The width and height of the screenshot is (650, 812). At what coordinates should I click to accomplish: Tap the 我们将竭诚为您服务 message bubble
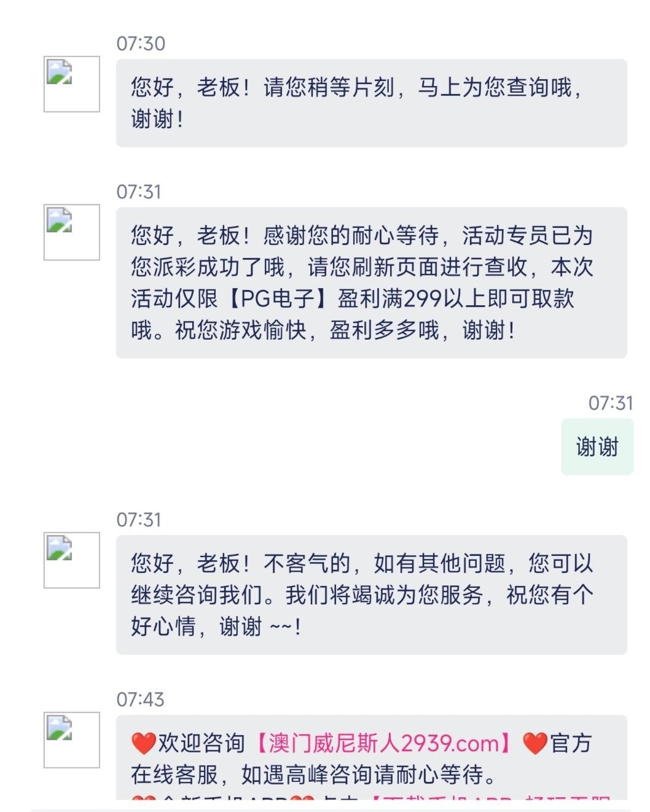coord(371,595)
